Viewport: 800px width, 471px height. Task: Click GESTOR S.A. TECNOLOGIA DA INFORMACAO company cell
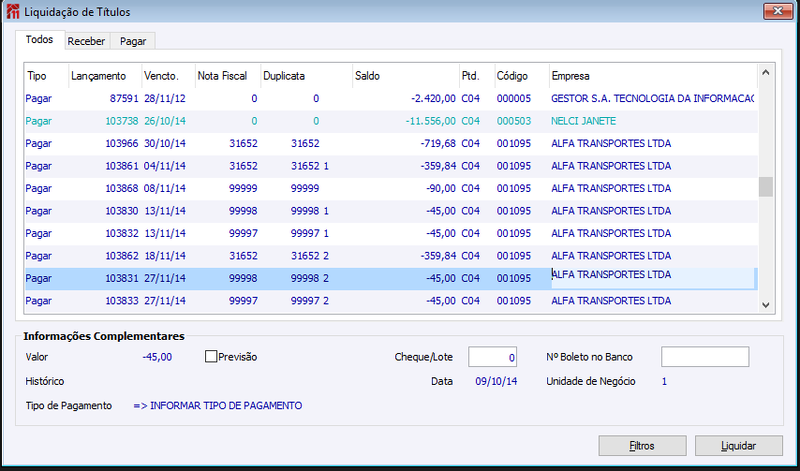point(653,98)
